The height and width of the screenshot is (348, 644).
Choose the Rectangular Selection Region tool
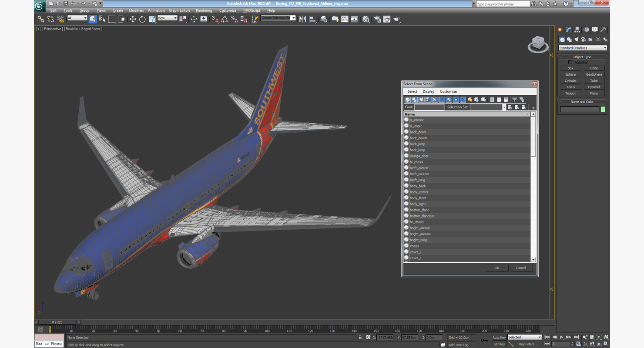coord(112,19)
